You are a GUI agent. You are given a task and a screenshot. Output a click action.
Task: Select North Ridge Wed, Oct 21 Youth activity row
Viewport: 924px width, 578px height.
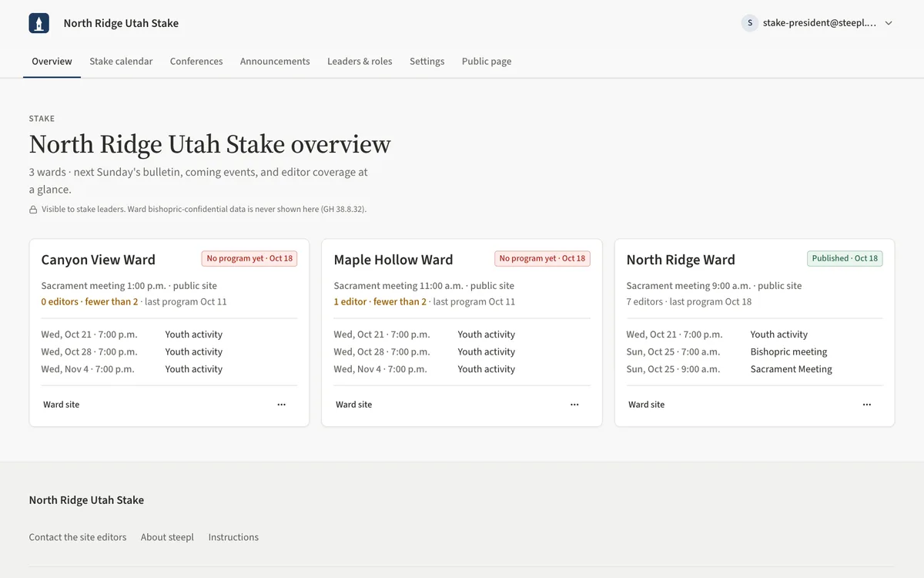[755, 334]
